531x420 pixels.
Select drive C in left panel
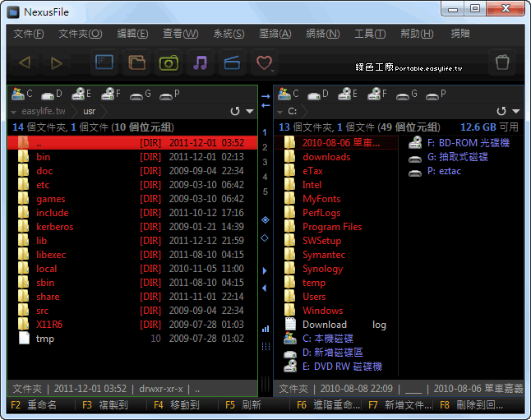22,94
